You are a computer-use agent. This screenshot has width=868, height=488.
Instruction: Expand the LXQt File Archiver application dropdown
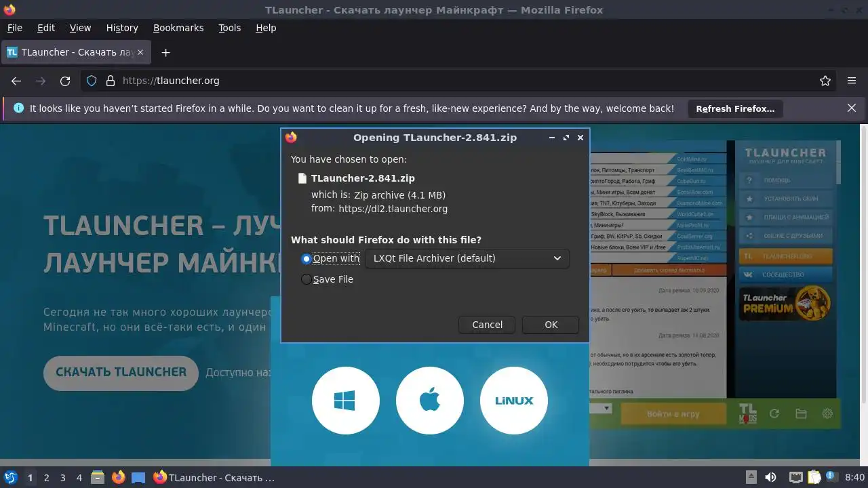coord(467,258)
